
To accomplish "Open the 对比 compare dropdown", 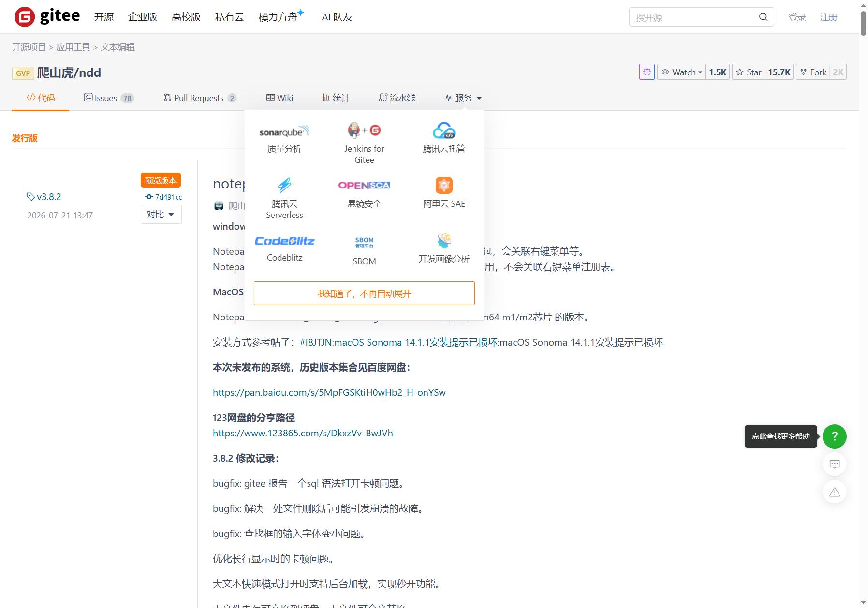I will (x=161, y=214).
